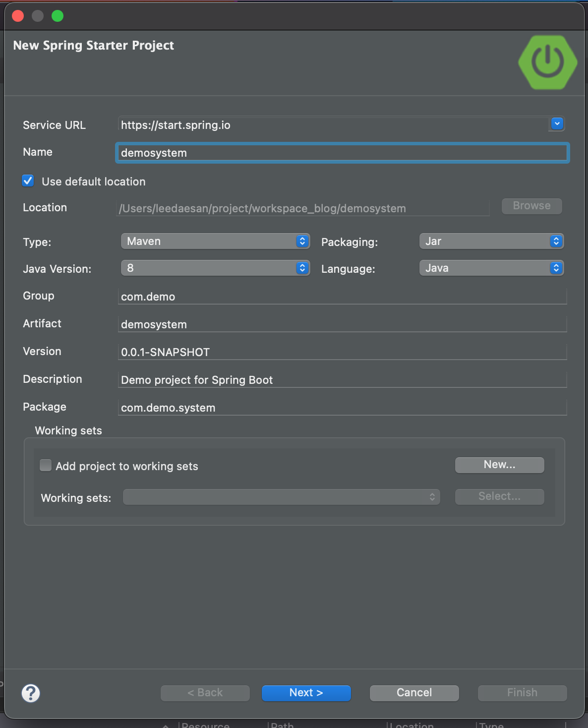Viewport: 588px width, 728px height.
Task: Click the Cancel button
Action: [414, 693]
